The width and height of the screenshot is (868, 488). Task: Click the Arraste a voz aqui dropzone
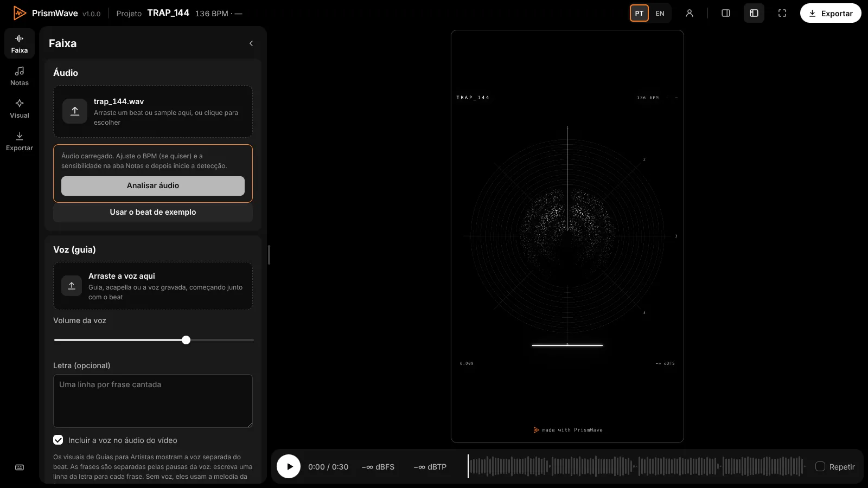click(153, 286)
